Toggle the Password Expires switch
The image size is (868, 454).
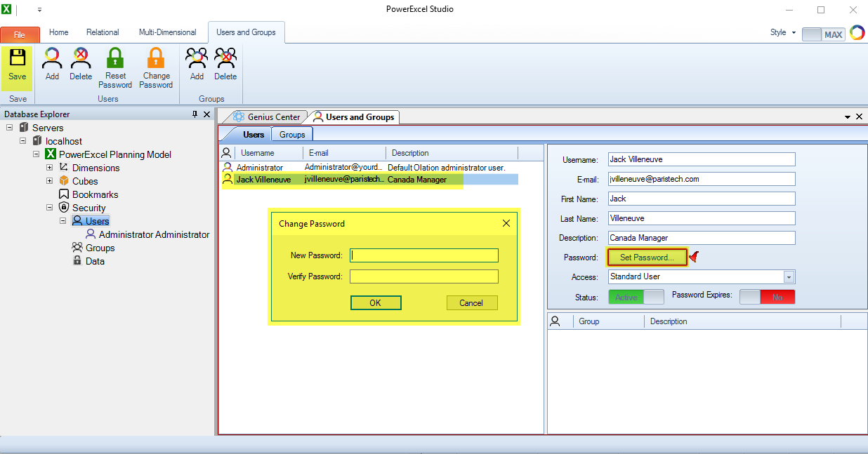[x=767, y=297]
